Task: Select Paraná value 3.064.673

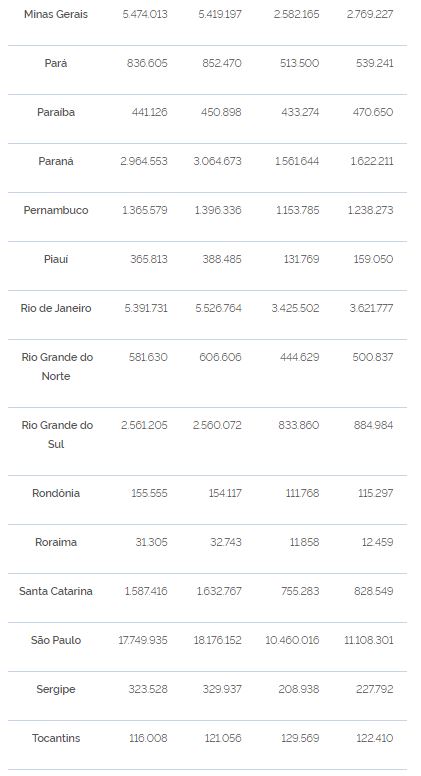Action: coord(218,161)
